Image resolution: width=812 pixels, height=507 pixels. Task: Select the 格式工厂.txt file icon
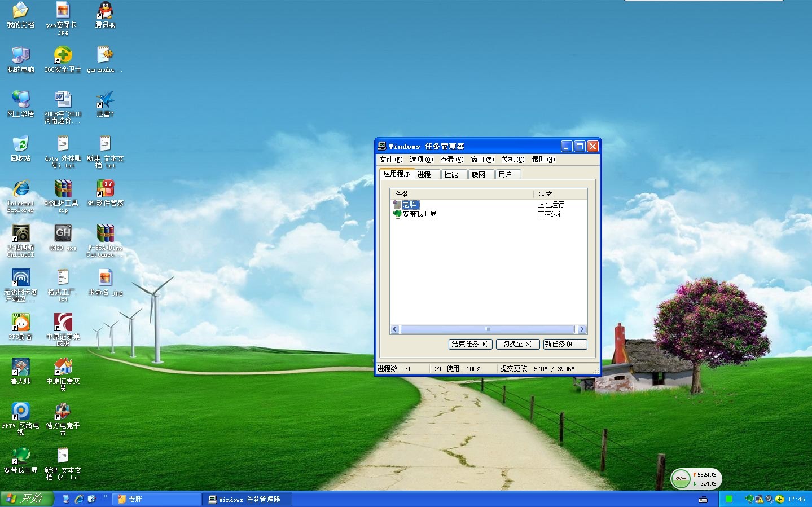(x=63, y=285)
